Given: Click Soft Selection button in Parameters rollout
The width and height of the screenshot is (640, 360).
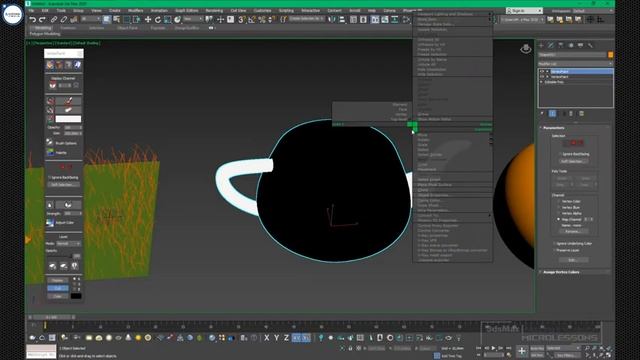Looking at the screenshot, I should (573, 161).
